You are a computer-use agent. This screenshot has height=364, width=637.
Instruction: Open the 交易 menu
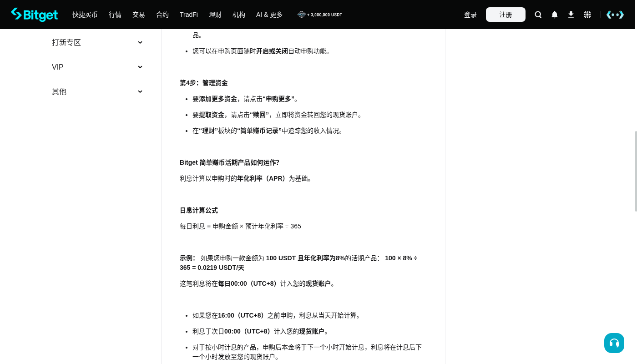pyautogui.click(x=139, y=15)
